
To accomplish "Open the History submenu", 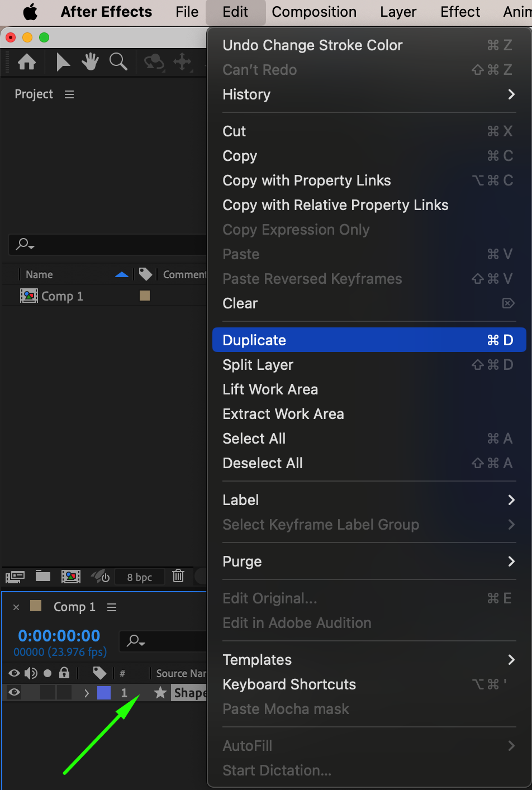I will [369, 94].
